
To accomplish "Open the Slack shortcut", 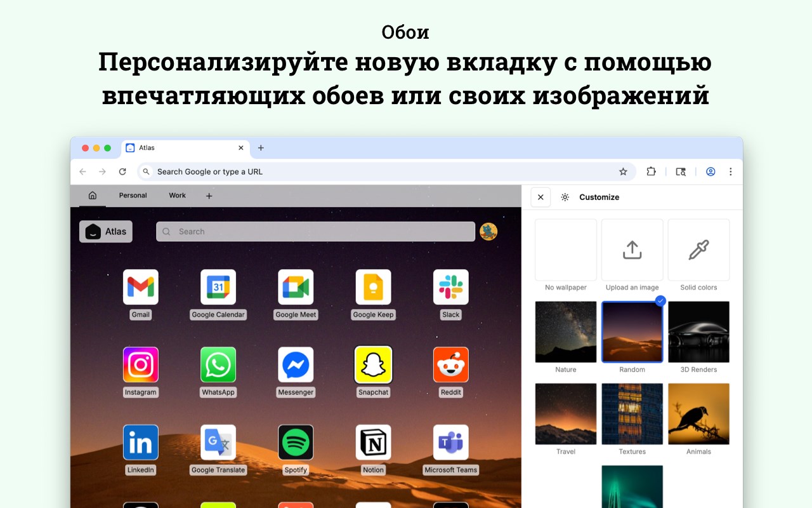I will (x=451, y=287).
